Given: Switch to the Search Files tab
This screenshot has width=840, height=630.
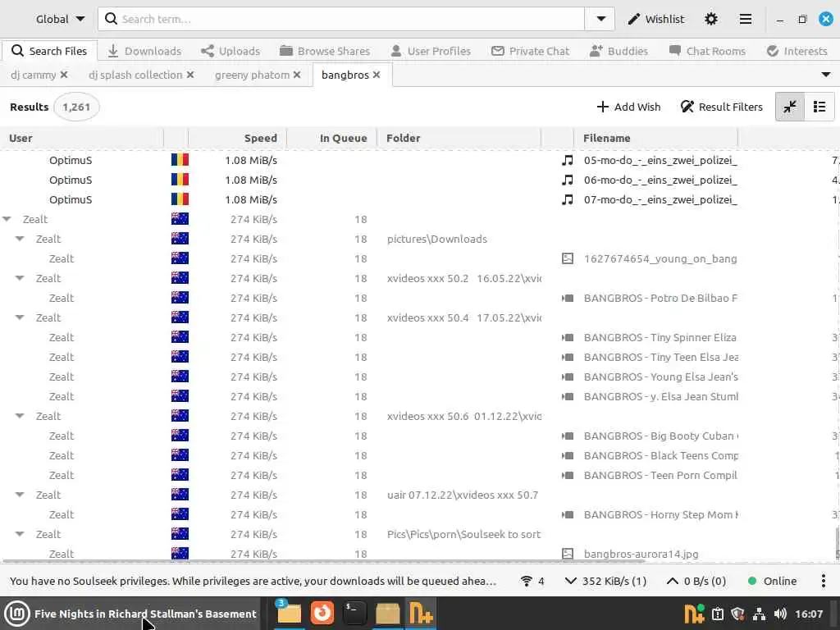Looking at the screenshot, I should coord(49,51).
